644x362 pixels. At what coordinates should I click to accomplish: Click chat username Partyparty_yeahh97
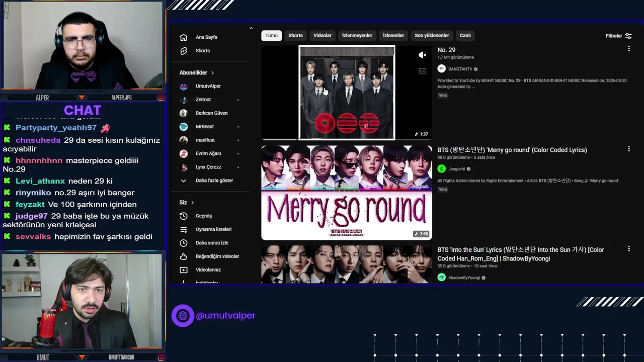[x=56, y=128]
